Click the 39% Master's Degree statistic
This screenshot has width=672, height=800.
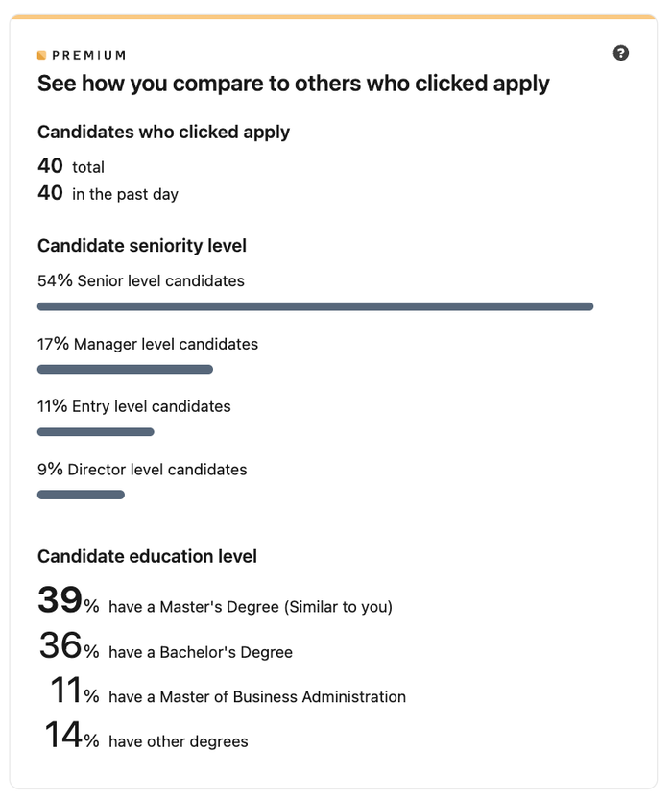(x=215, y=600)
